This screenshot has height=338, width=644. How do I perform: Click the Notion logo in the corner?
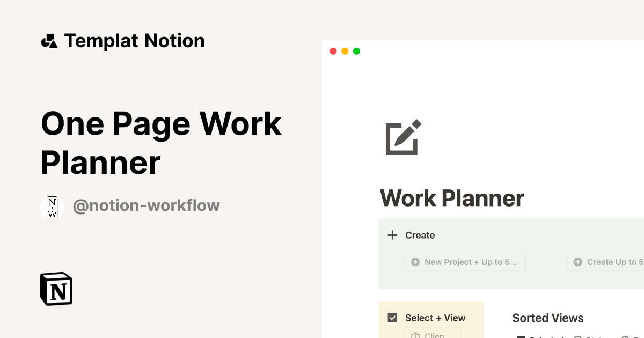(56, 289)
